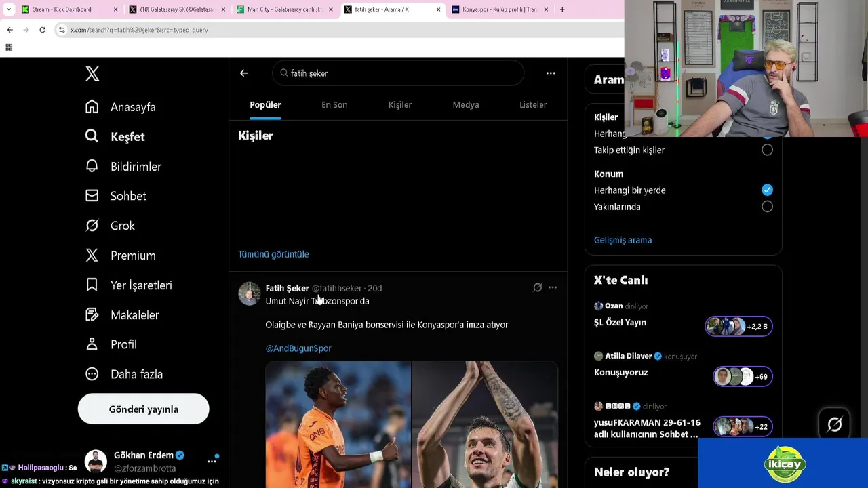Click browser address bar URL

139,30
